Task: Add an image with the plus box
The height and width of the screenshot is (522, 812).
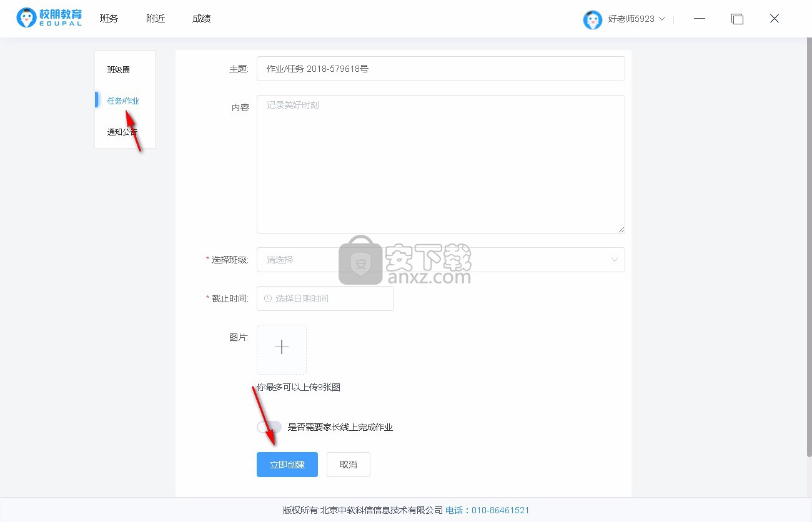Action: pos(282,350)
